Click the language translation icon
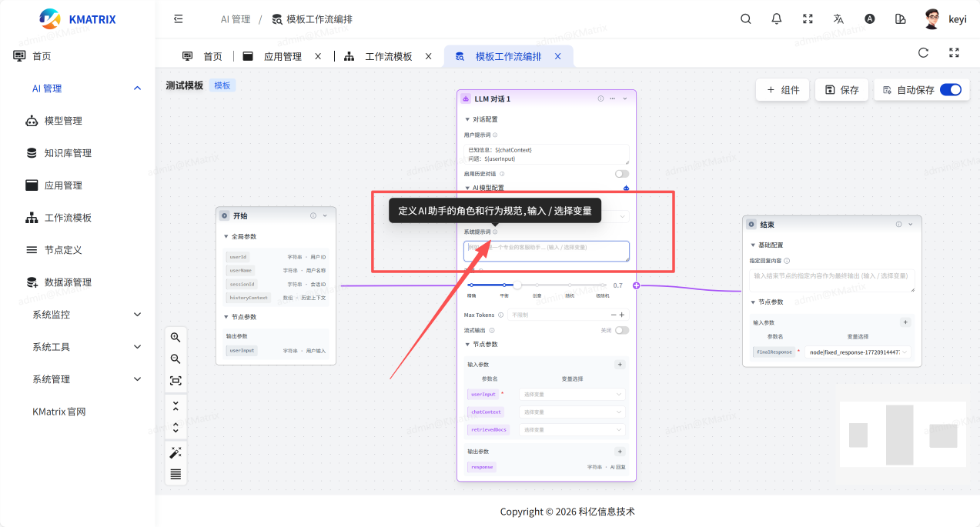The width and height of the screenshot is (980, 527). tap(838, 19)
